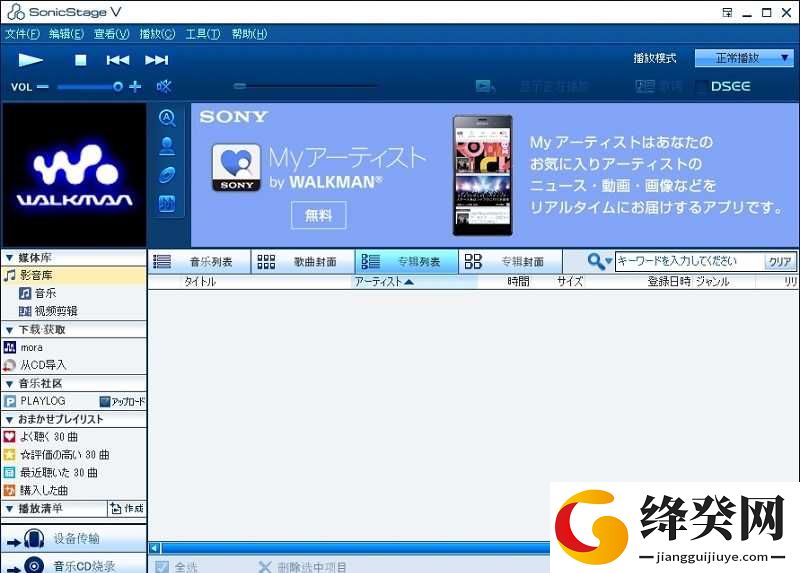Open the 播放(C) menu

coord(157,34)
